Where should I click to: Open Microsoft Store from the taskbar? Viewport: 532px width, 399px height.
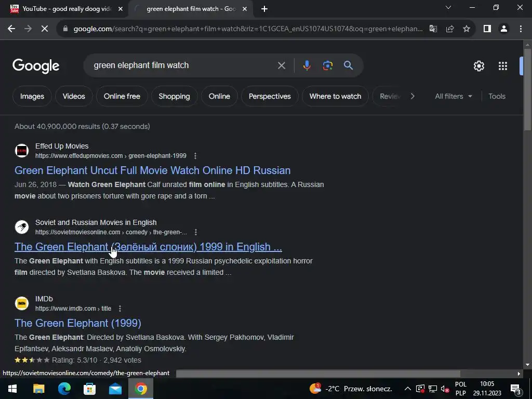[89, 389]
